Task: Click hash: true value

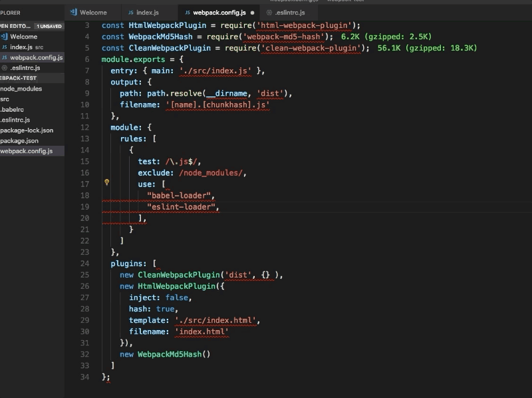Action: [165, 309]
